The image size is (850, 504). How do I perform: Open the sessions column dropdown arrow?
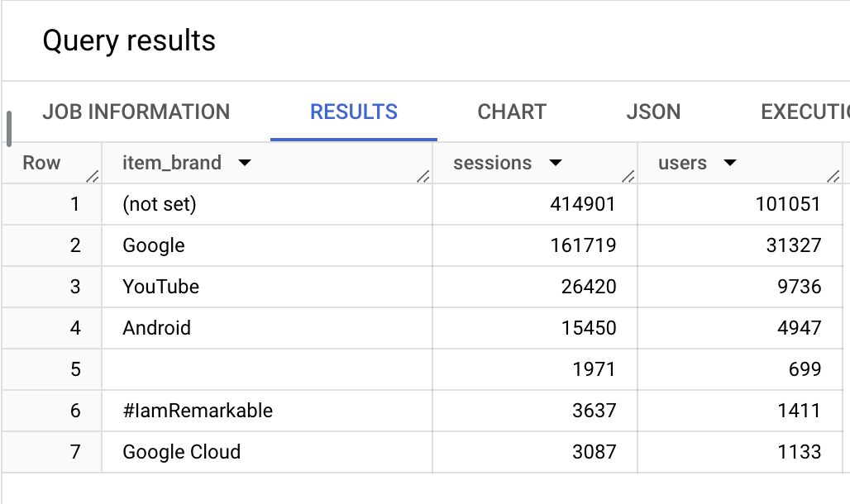[556, 163]
